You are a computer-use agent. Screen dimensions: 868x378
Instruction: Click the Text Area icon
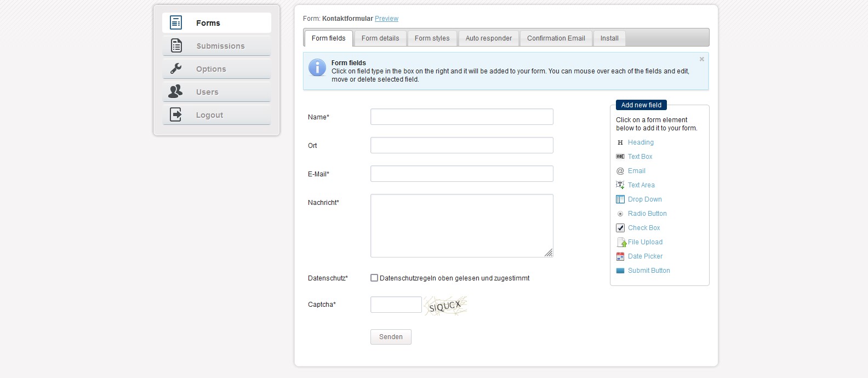click(x=620, y=185)
